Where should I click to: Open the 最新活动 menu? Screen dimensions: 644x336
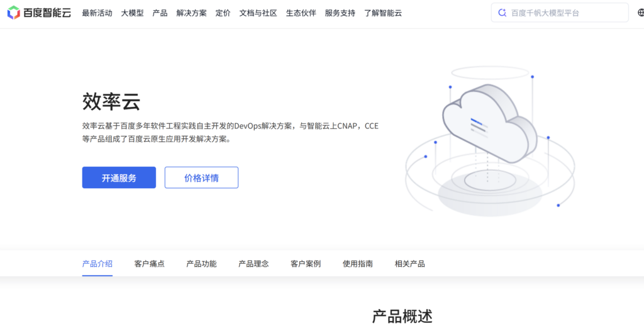point(97,13)
